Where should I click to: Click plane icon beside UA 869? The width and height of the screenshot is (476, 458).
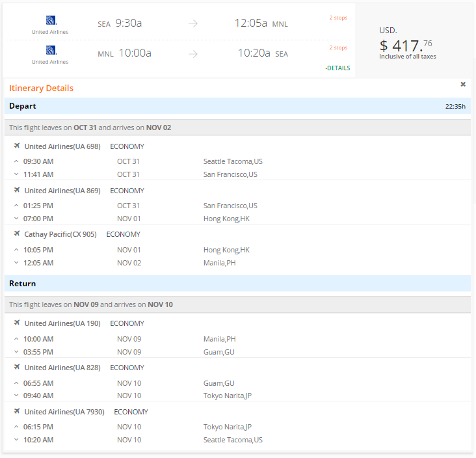tap(17, 190)
